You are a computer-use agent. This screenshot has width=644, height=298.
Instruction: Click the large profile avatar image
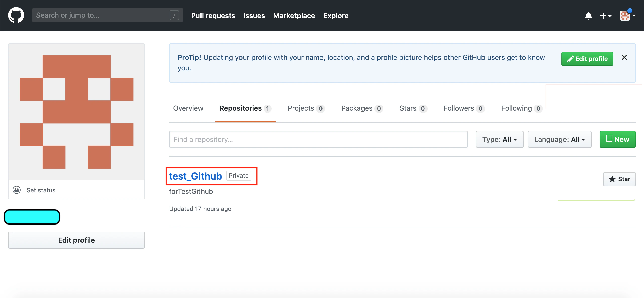click(76, 112)
